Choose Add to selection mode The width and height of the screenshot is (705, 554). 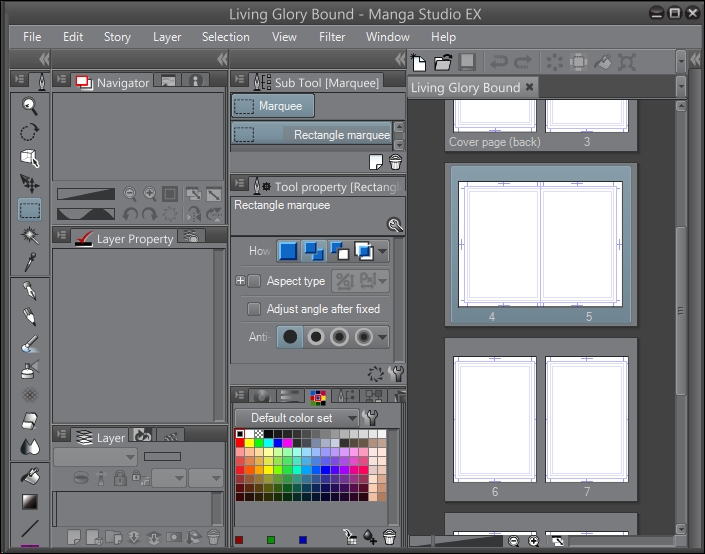point(313,251)
